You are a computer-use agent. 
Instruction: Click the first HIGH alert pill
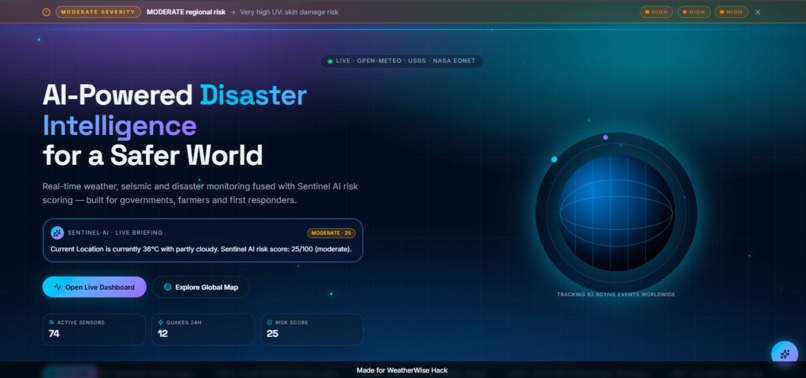656,12
